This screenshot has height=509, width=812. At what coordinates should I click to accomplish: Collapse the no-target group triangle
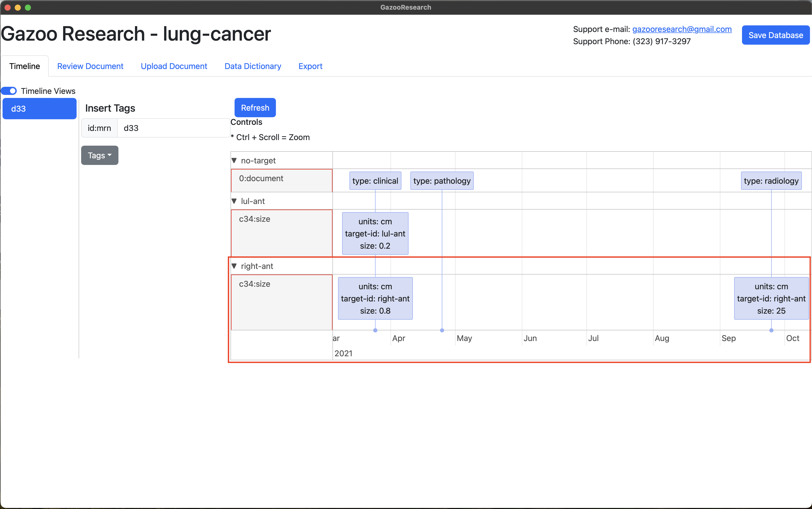click(234, 161)
